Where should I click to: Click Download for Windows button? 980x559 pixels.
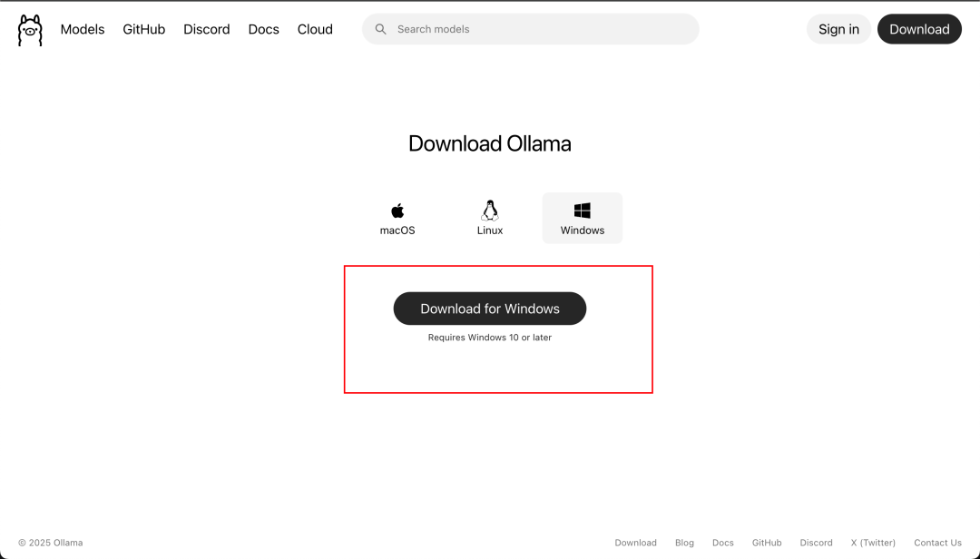(x=490, y=309)
